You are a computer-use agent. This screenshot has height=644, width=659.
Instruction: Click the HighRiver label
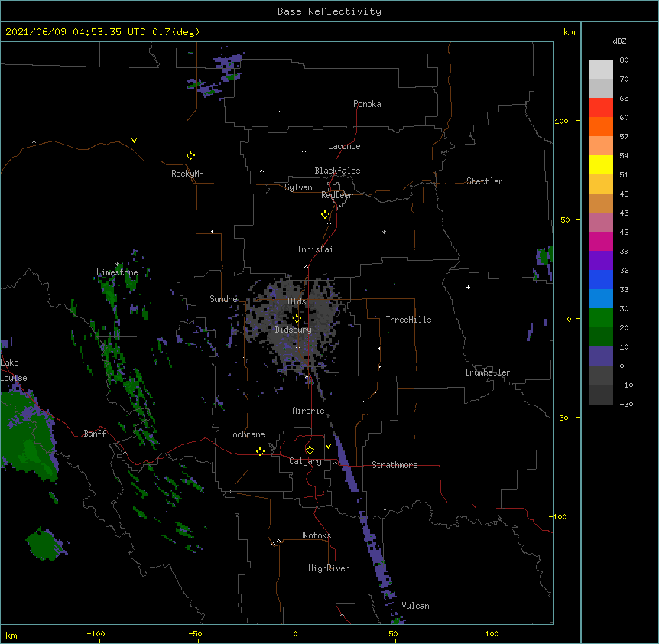(x=329, y=568)
